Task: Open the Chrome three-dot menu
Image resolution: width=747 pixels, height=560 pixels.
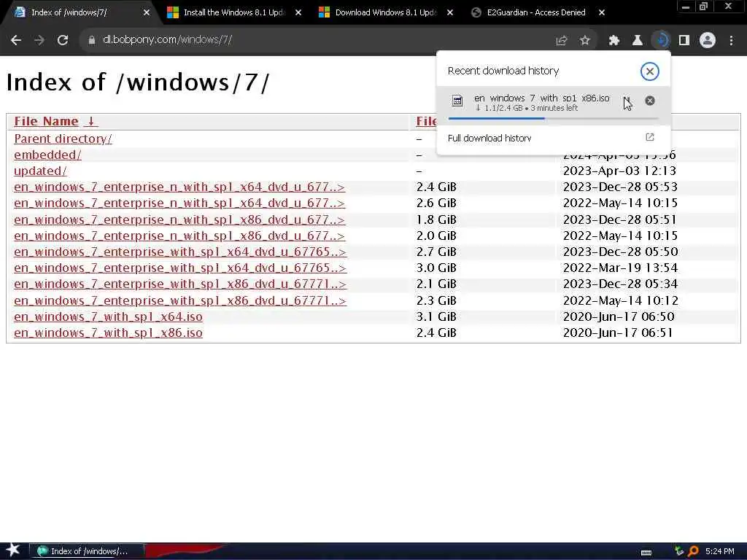Action: [x=731, y=41]
